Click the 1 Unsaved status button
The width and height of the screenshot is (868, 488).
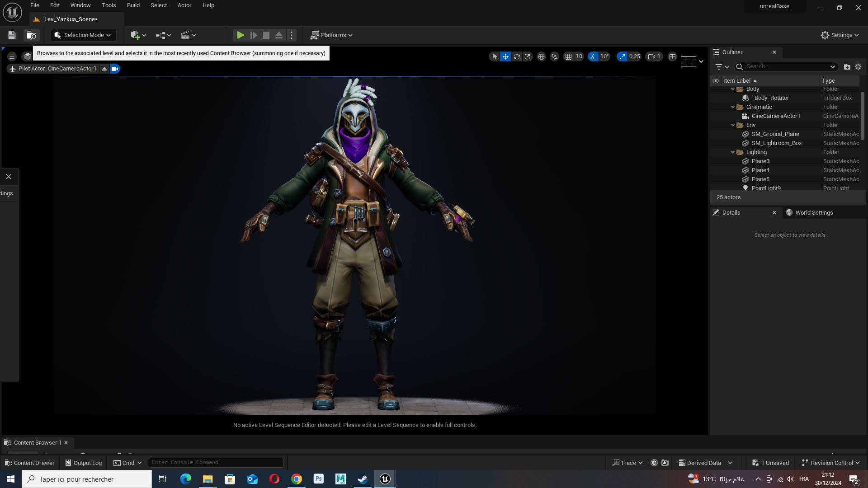tap(770, 463)
